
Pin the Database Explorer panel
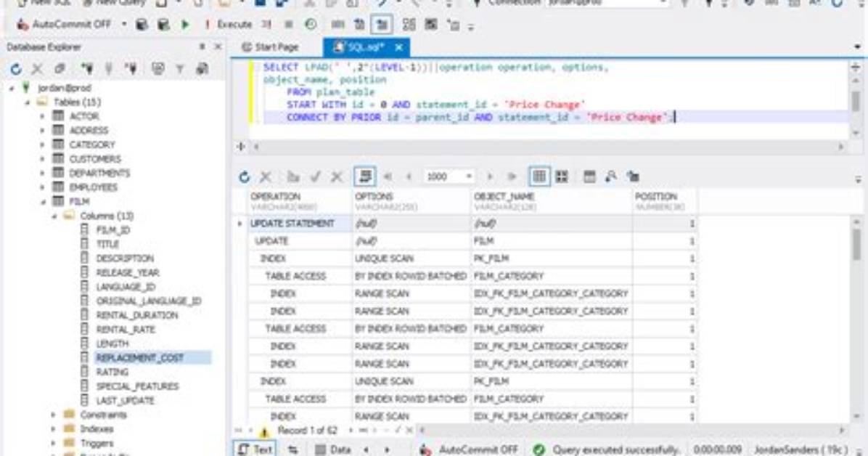click(x=202, y=47)
